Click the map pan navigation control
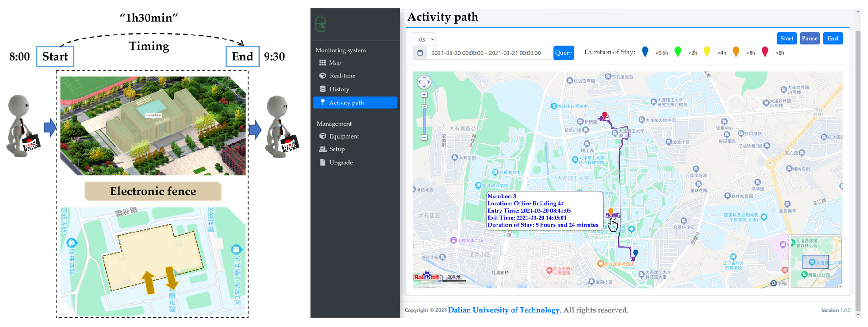 click(x=424, y=82)
